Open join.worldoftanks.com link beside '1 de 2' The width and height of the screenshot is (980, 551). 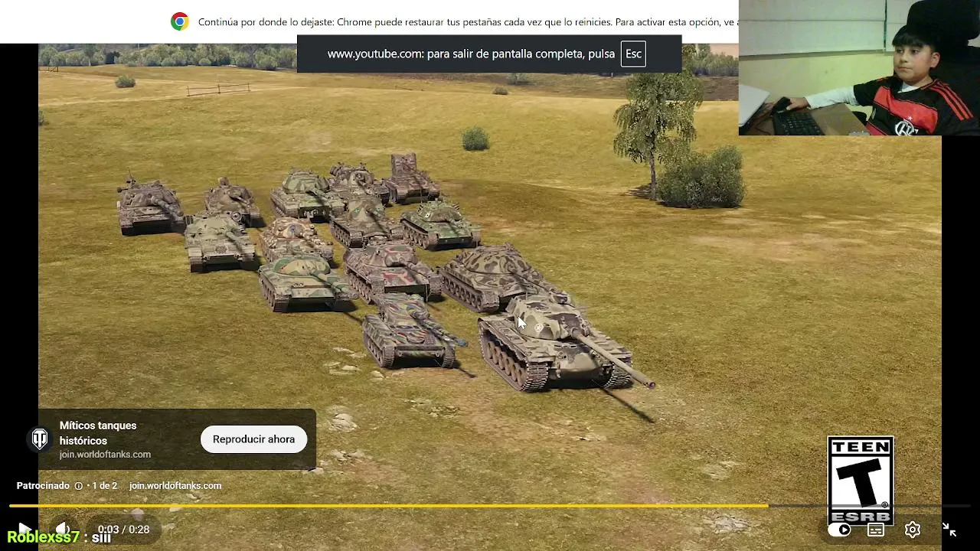(175, 486)
